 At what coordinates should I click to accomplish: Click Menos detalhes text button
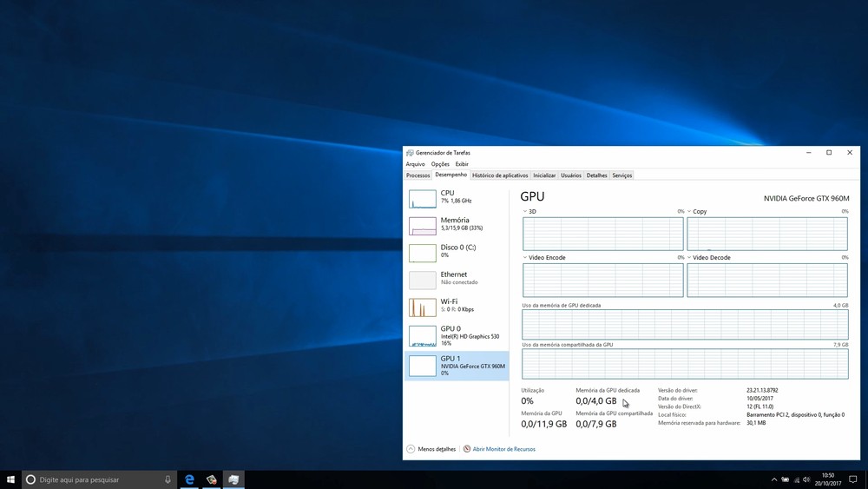437,449
